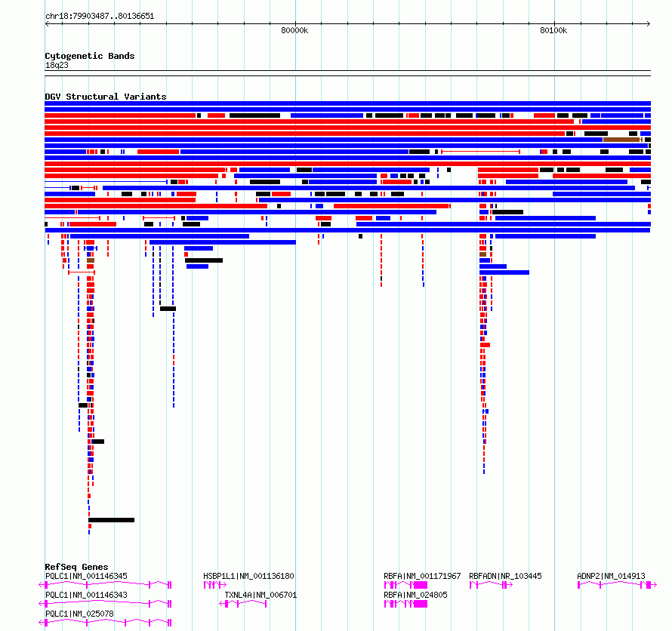Image resolution: width=672 pixels, height=631 pixels.
Task: Click the 80000k scale label
Action: [294, 30]
